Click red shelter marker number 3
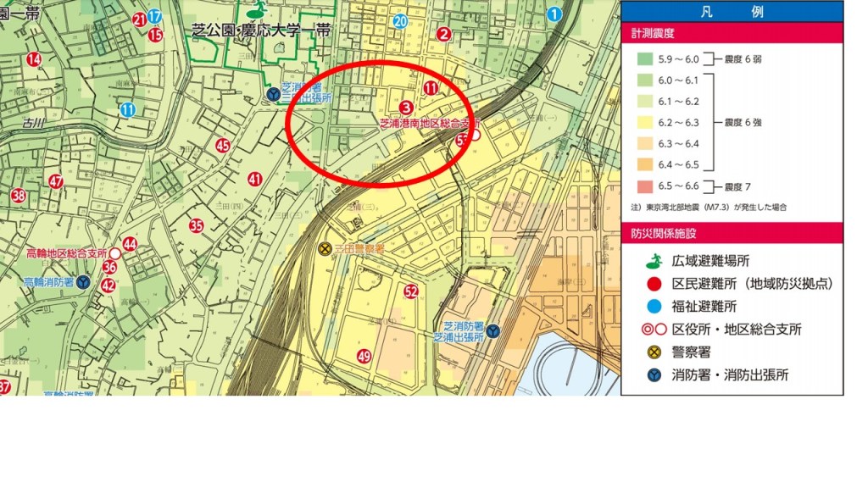This screenshot has height=488, width=868. click(406, 108)
